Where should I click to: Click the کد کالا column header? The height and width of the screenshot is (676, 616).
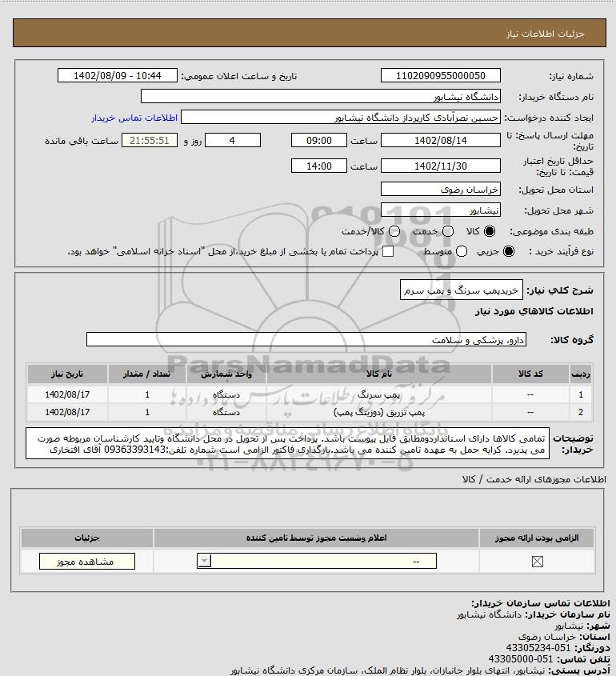click(530, 374)
